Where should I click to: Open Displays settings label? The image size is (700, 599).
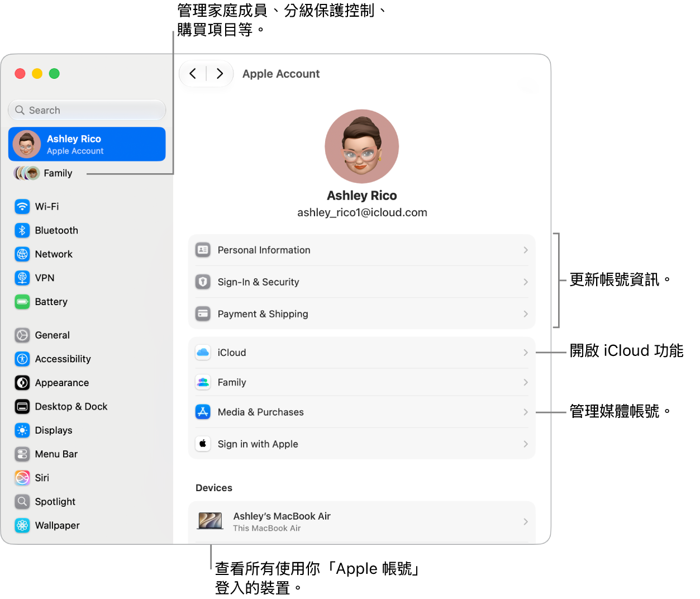[53, 430]
